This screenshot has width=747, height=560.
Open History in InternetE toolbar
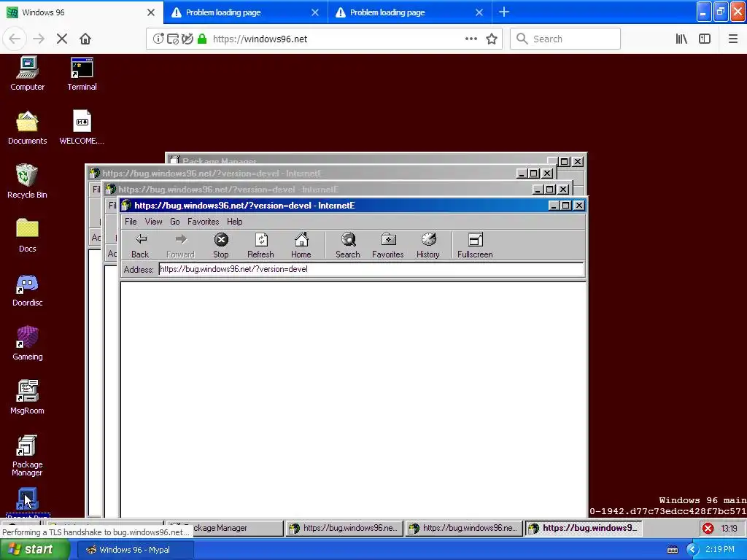tap(427, 246)
